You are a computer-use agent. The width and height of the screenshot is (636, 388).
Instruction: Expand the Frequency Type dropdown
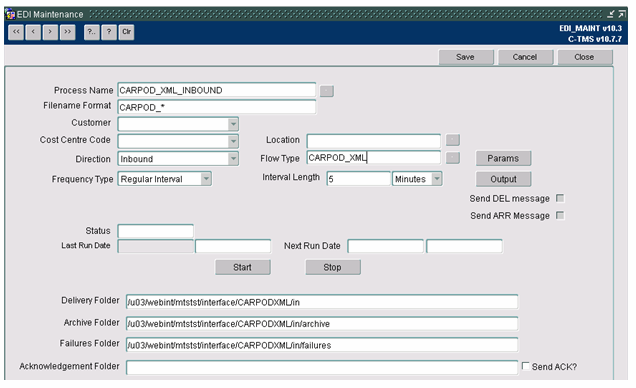[206, 179]
